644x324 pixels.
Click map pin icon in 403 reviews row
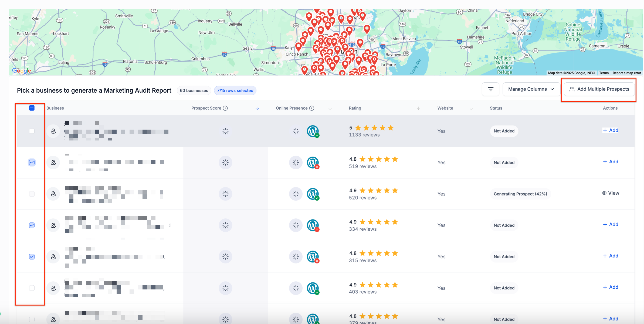pos(53,288)
